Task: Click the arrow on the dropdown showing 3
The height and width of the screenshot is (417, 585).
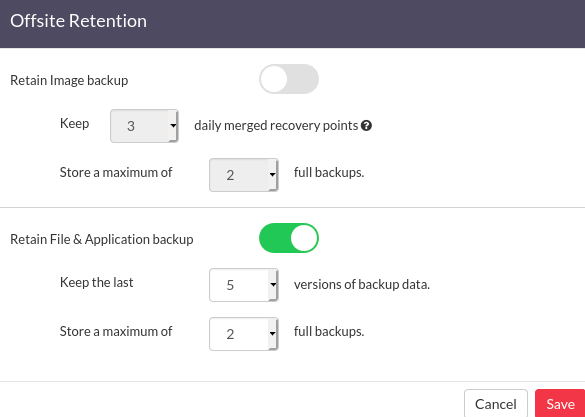Action: 173,126
